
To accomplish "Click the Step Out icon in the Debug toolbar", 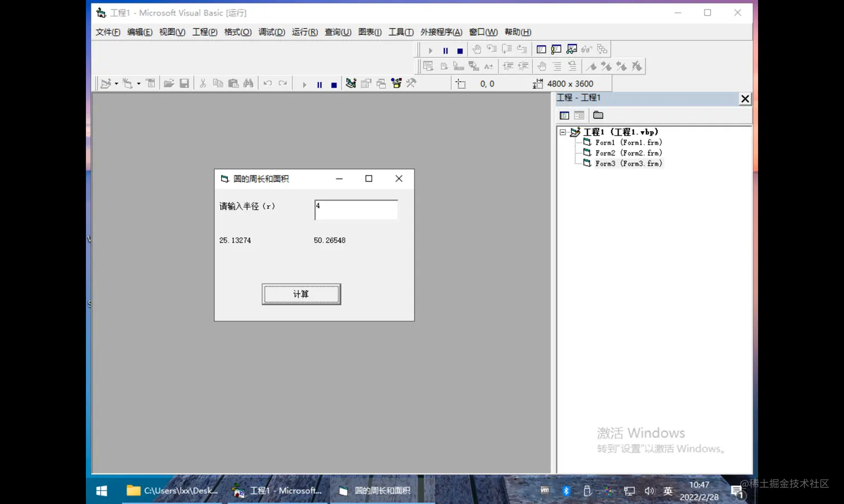I will coord(522,50).
